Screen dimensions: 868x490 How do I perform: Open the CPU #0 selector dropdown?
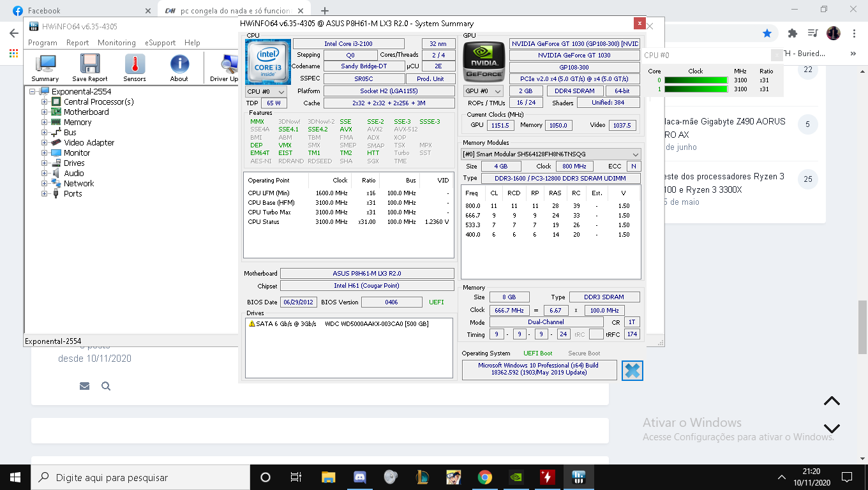point(266,92)
